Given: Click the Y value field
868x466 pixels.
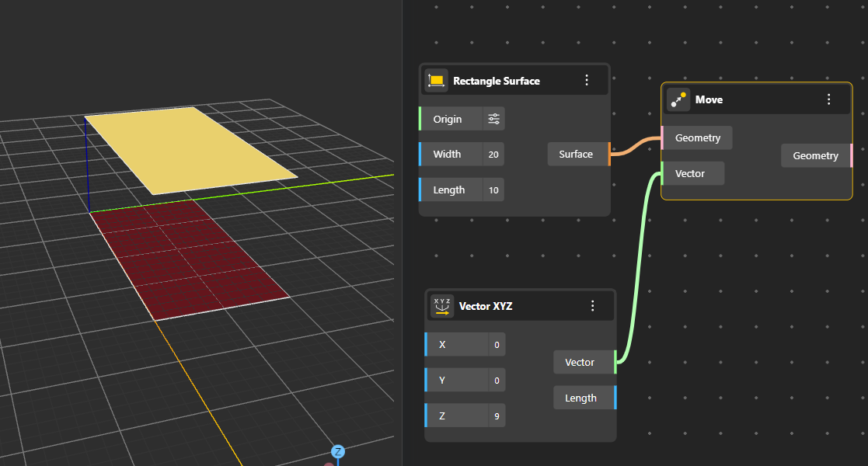Looking at the screenshot, I should (x=496, y=380).
